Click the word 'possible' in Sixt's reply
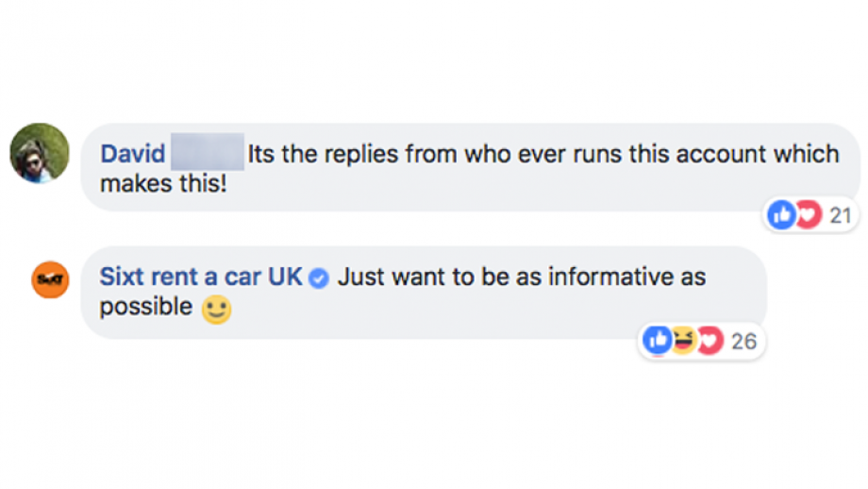 coord(146,308)
